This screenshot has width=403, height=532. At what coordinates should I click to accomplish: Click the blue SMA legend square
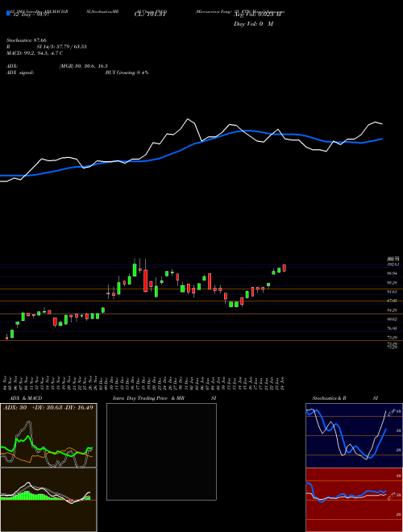point(8,13)
